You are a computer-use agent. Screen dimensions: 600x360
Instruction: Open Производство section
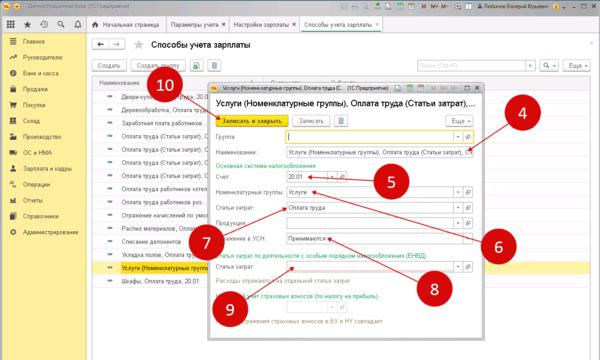pyautogui.click(x=42, y=137)
